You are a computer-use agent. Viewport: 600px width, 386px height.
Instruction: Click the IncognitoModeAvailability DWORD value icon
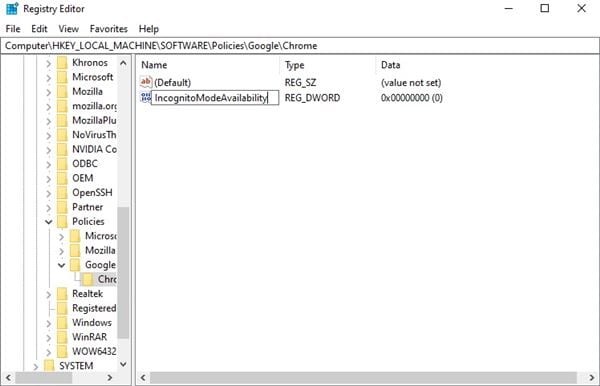(x=146, y=98)
